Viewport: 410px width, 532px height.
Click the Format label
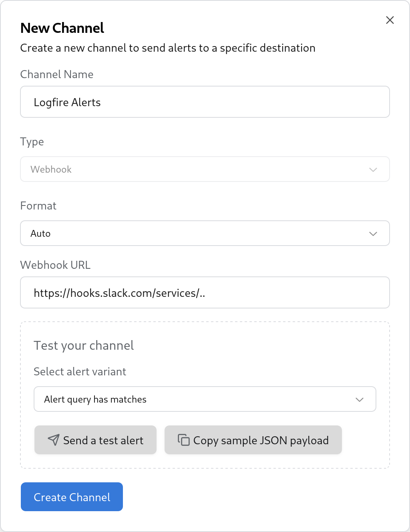pyautogui.click(x=38, y=206)
